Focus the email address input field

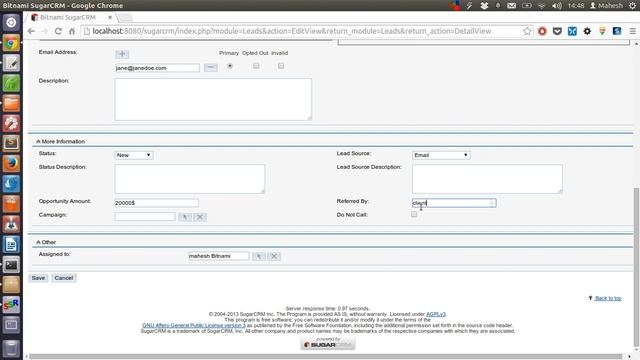[x=157, y=68]
